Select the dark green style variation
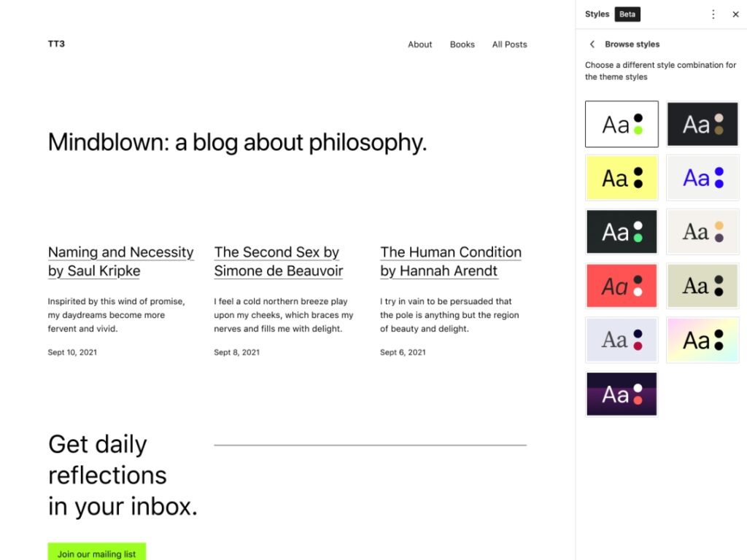 click(x=622, y=231)
